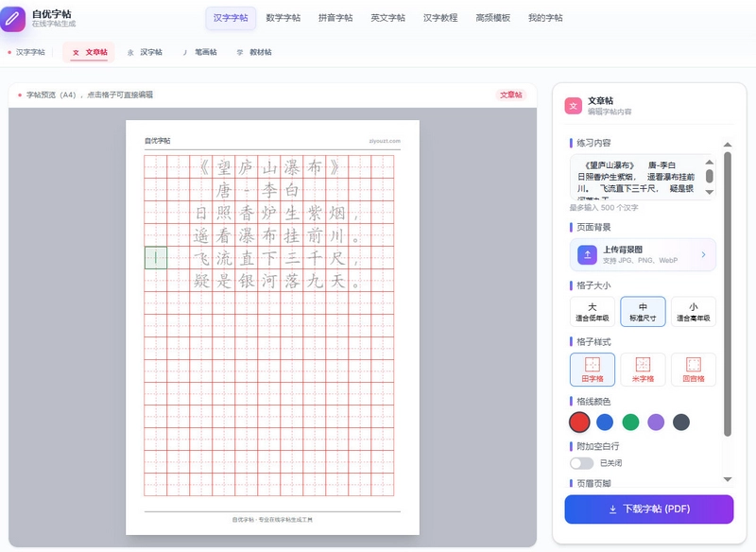Click the pink 文 icon in the panel header

point(574,106)
